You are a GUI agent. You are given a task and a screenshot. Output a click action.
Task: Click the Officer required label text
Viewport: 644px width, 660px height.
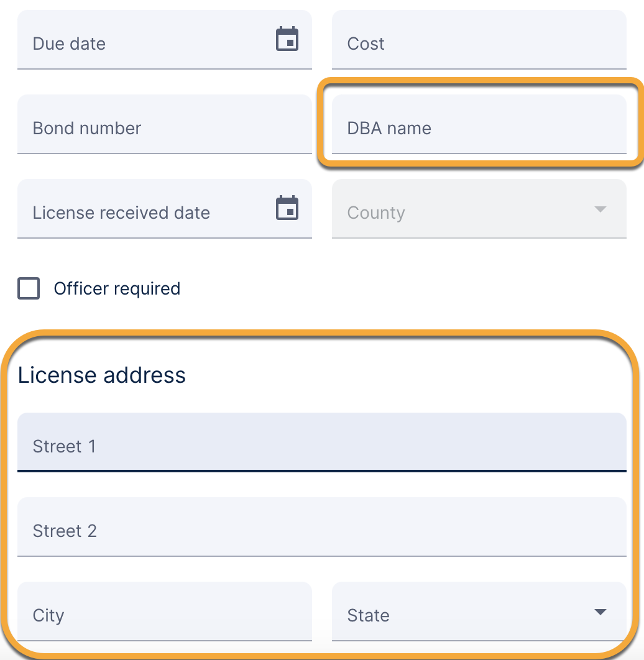(117, 289)
